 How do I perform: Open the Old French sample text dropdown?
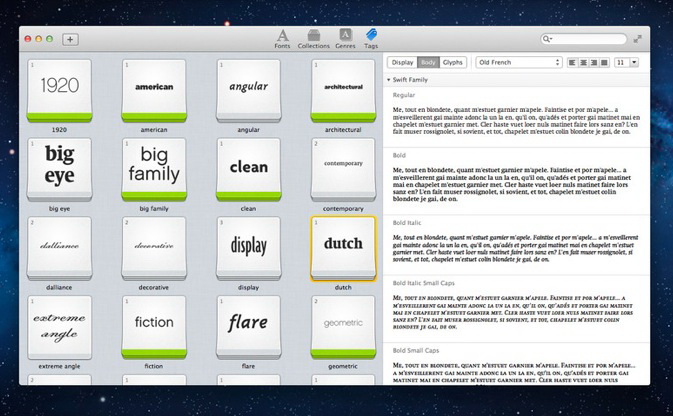tap(518, 63)
